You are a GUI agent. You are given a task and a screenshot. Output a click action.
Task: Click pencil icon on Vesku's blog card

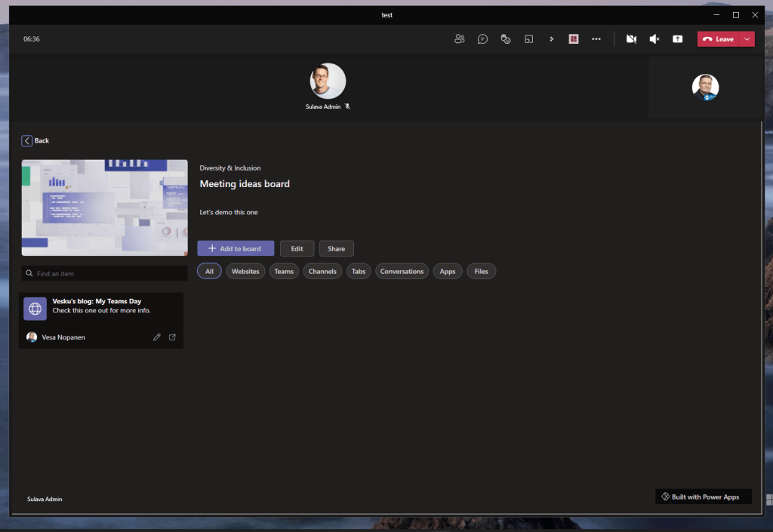tap(157, 337)
